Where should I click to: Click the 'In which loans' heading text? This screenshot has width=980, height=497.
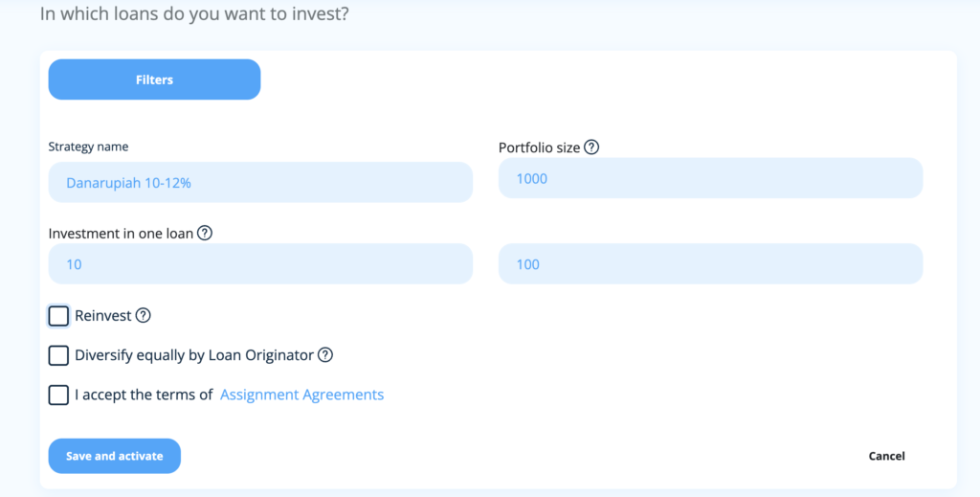coord(194,13)
